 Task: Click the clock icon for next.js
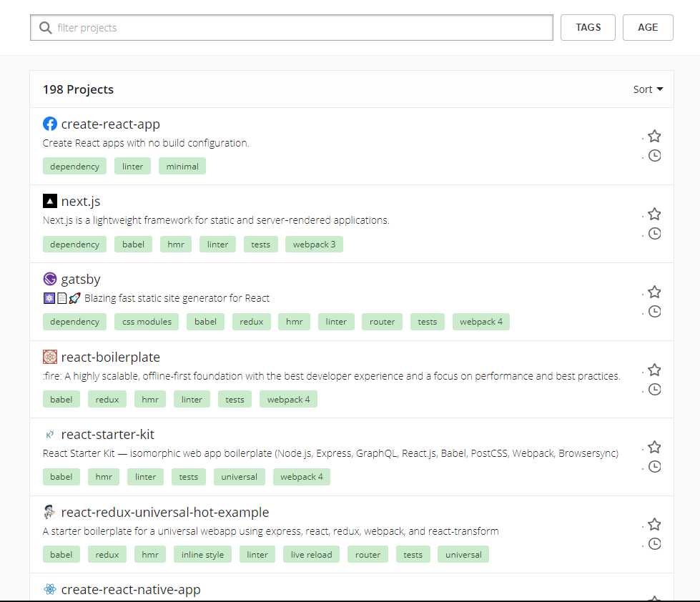tap(654, 233)
